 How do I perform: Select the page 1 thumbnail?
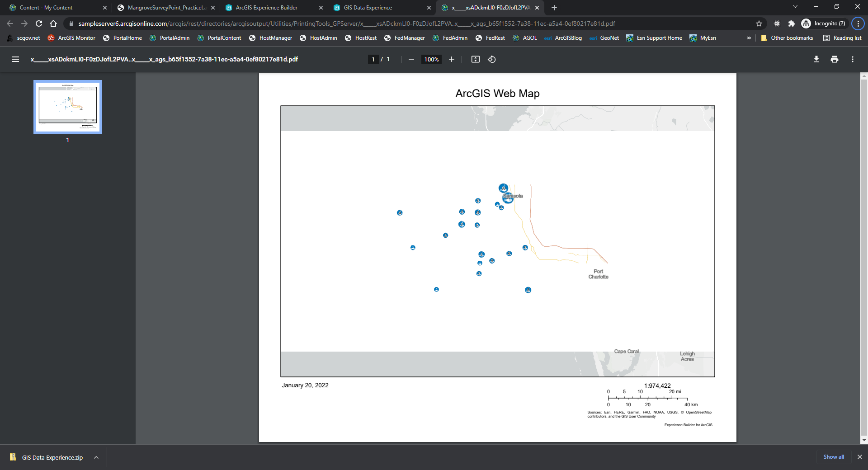[67, 107]
